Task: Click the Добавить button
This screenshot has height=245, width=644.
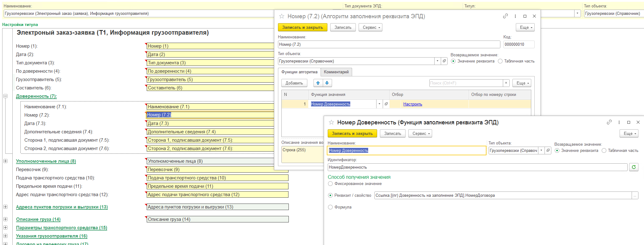Action: 294,83
